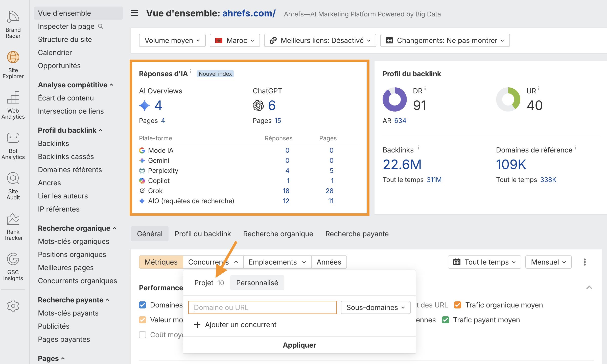
Task: Open Backlinks cassés in sidebar
Action: click(x=66, y=157)
